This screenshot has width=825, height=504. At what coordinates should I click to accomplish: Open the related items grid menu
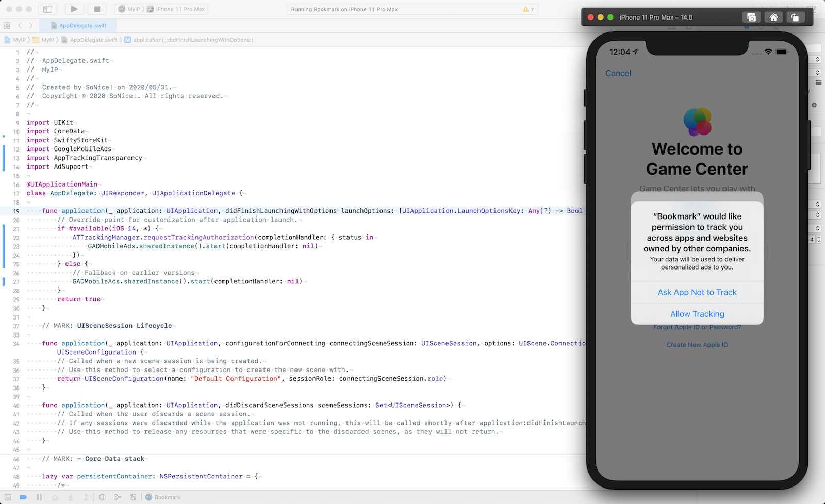tap(7, 25)
